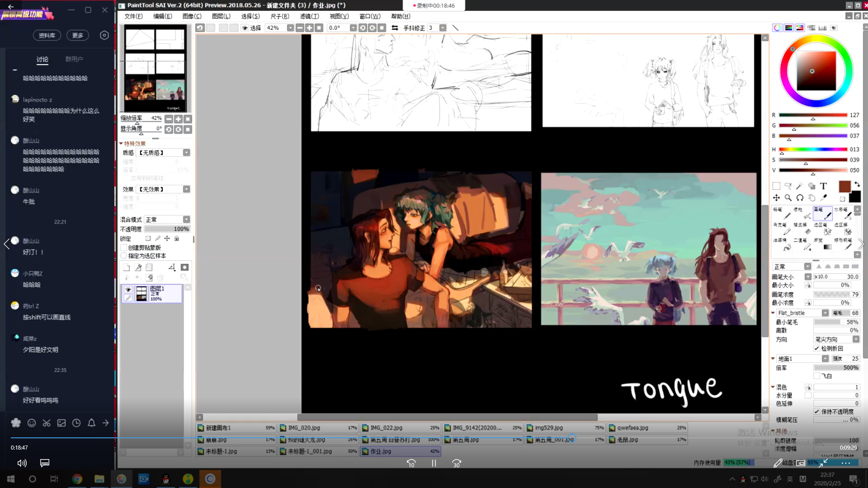The height and width of the screenshot is (488, 868).
Task: Enable 创建剪贴蒙版 checkbox
Action: 124,248
